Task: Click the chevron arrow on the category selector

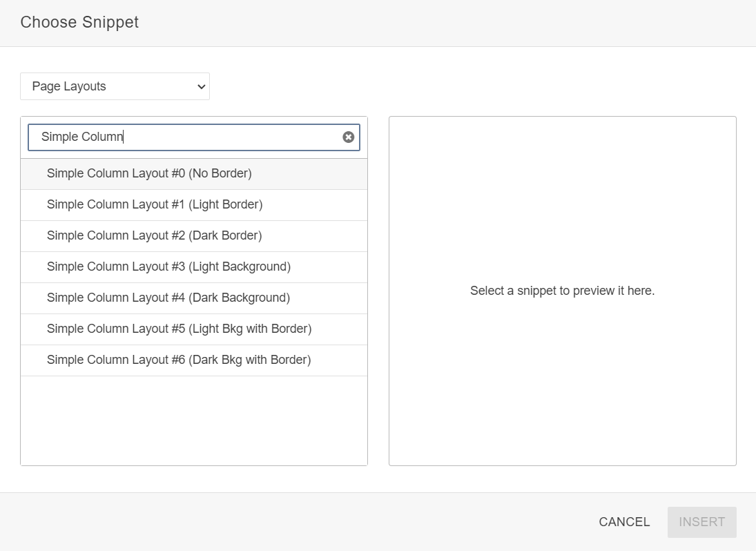Action: click(201, 87)
